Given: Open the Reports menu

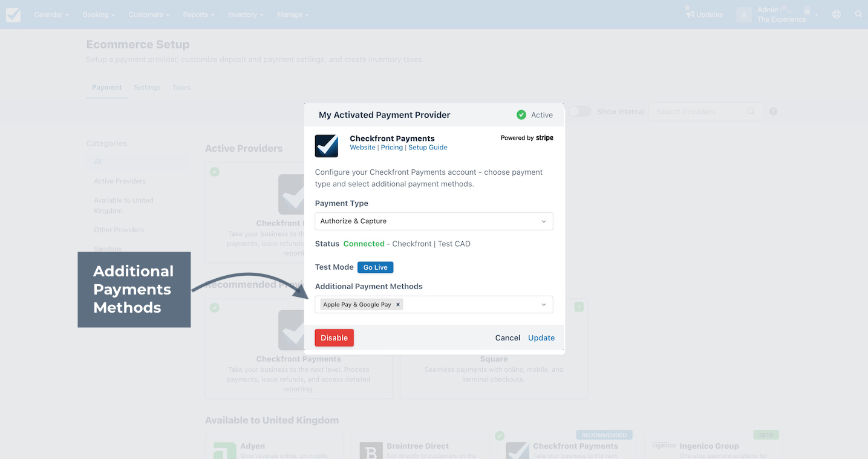Looking at the screenshot, I should (x=198, y=15).
